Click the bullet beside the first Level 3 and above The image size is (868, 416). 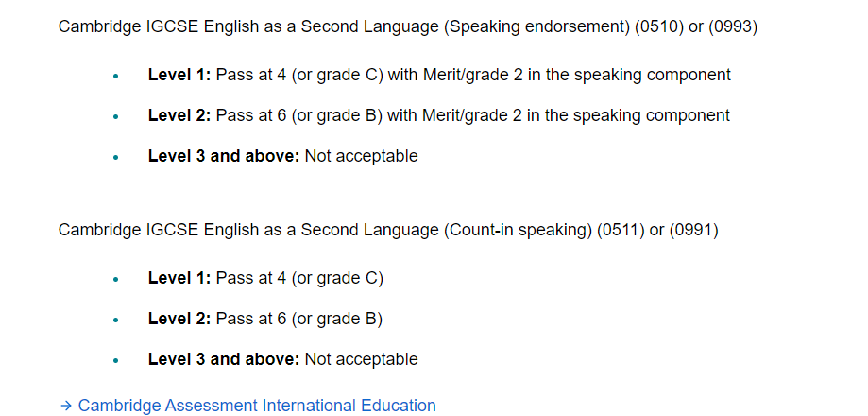click(x=115, y=157)
